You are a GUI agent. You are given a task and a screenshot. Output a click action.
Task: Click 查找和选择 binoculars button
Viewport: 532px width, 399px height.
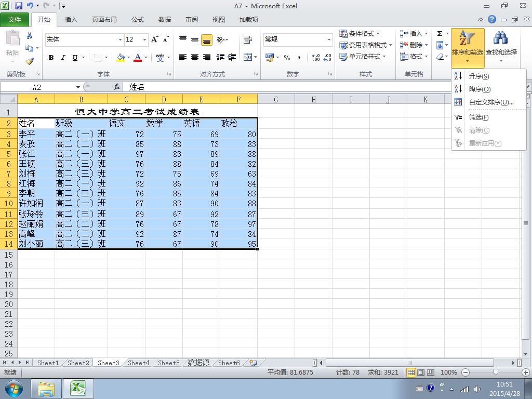(x=501, y=47)
